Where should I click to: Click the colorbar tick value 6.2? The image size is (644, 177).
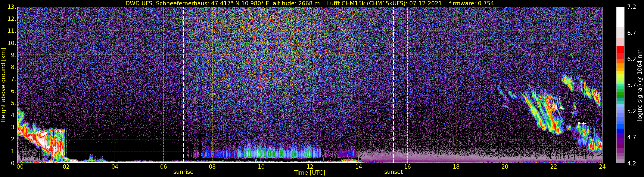point(631,59)
